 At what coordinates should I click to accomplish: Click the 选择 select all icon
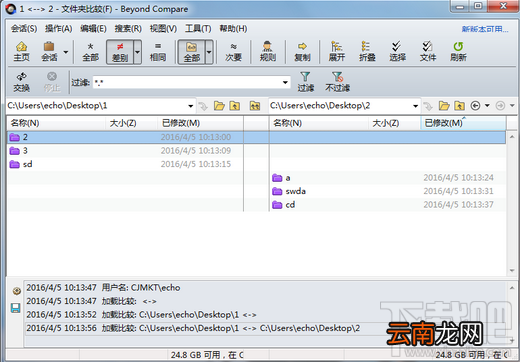[x=397, y=52]
